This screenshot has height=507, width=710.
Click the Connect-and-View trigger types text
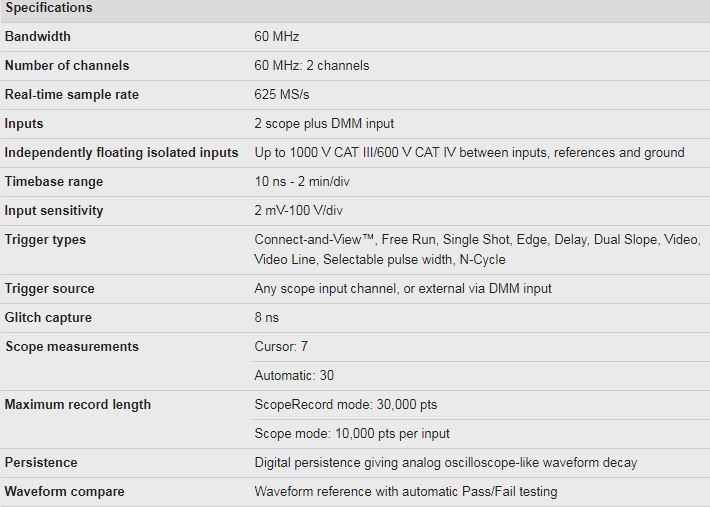(x=478, y=249)
